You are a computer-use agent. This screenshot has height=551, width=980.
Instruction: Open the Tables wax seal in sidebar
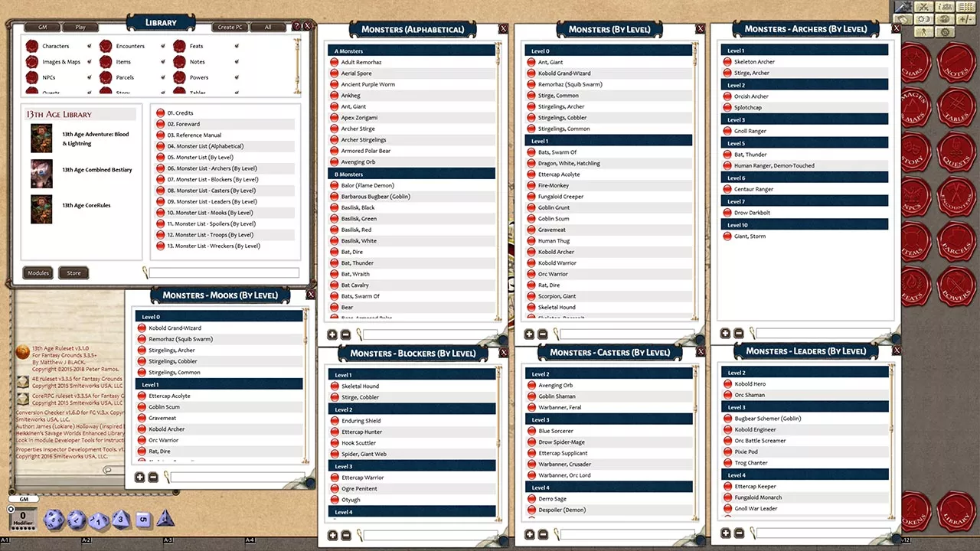coord(955,107)
